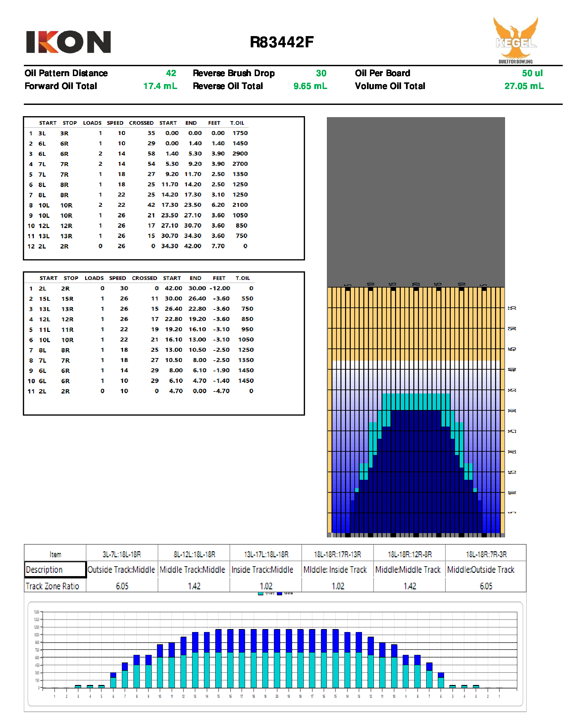The image size is (563, 728).
Task: Click the Oil Per Board 50 ul value
Action: (532, 73)
